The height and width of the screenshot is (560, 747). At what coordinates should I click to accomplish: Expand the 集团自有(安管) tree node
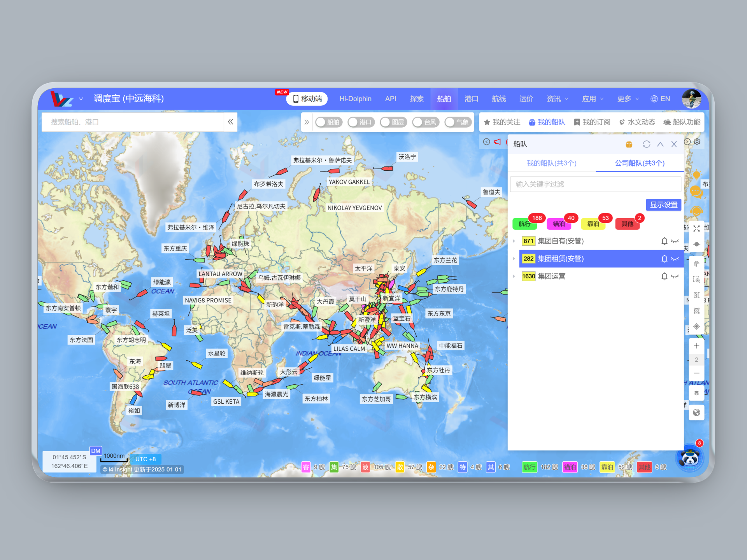click(x=514, y=241)
